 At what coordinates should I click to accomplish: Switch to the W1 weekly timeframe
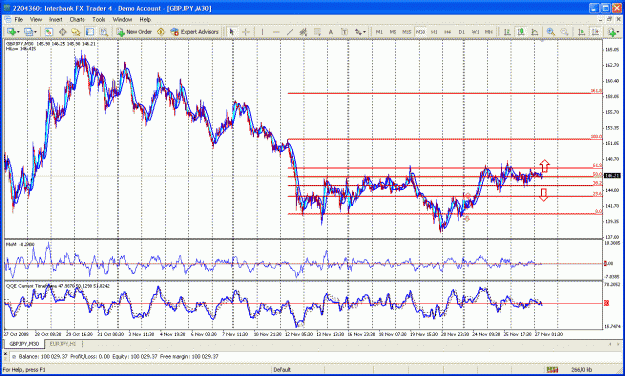[476, 31]
